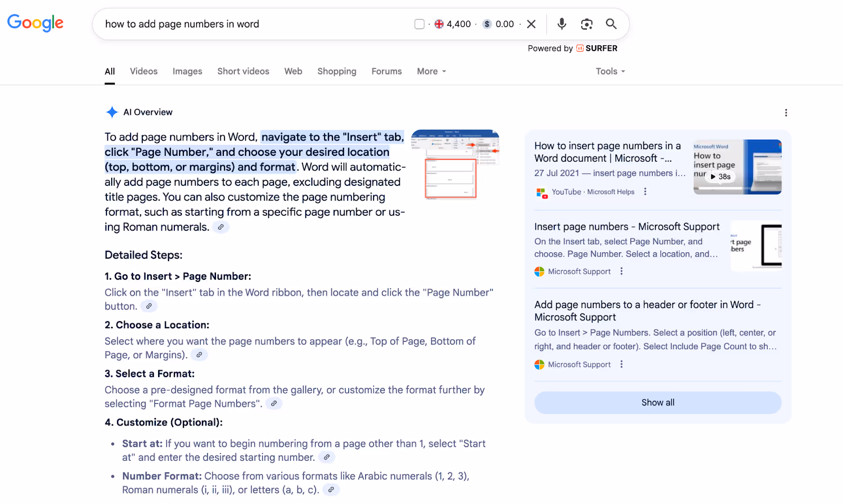The height and width of the screenshot is (504, 843).
Task: Click link icon after 'Format Page Numbers'
Action: click(x=274, y=403)
